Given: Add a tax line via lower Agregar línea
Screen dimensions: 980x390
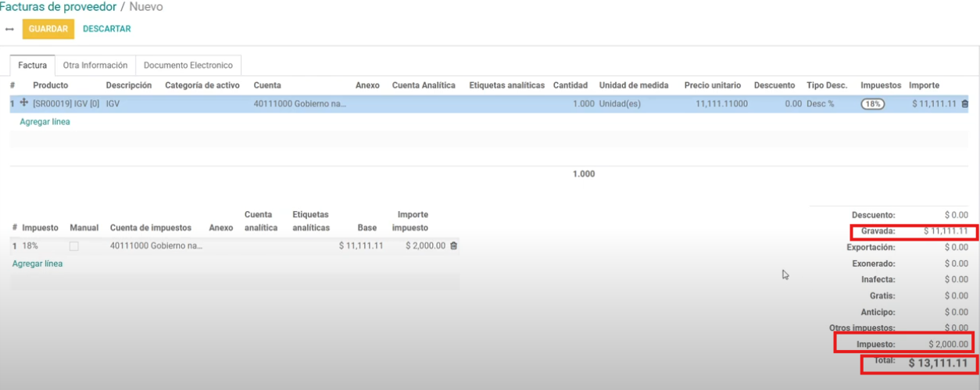Looking at the screenshot, I should (38, 263).
